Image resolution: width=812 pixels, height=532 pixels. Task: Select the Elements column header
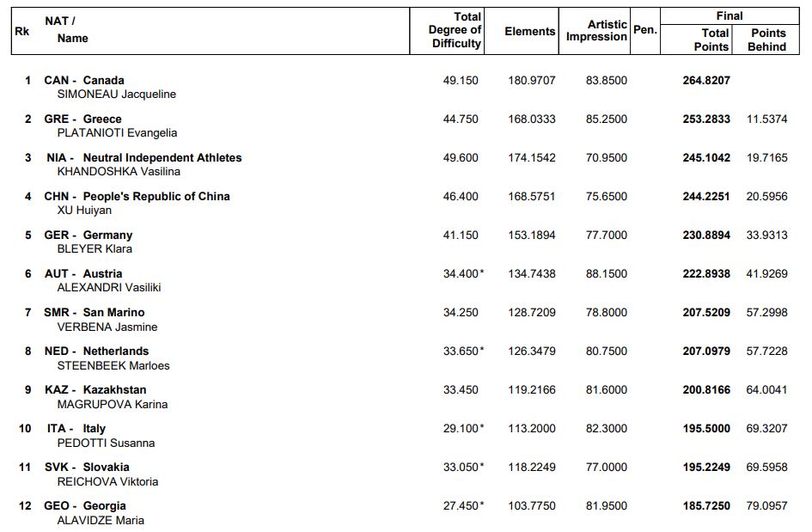tap(529, 31)
